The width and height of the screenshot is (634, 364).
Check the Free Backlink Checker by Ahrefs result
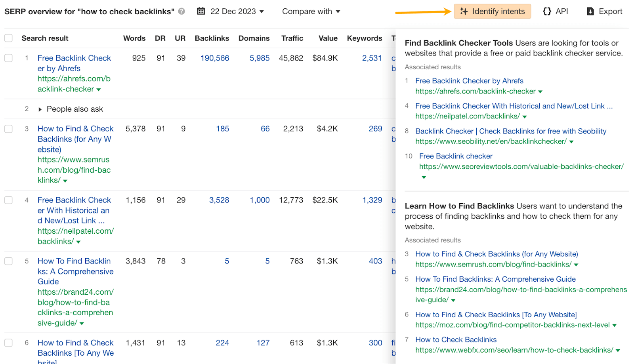(8, 58)
